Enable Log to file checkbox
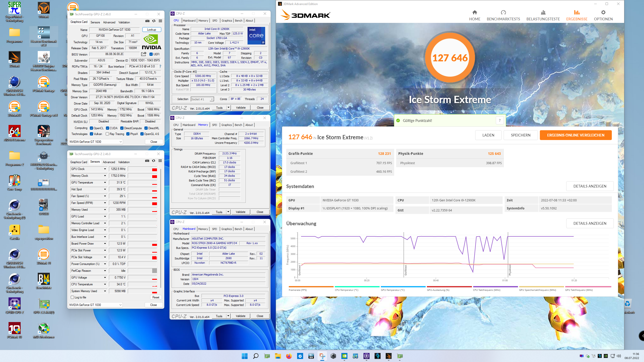Viewport: 644px width, 362px height. tap(72, 297)
